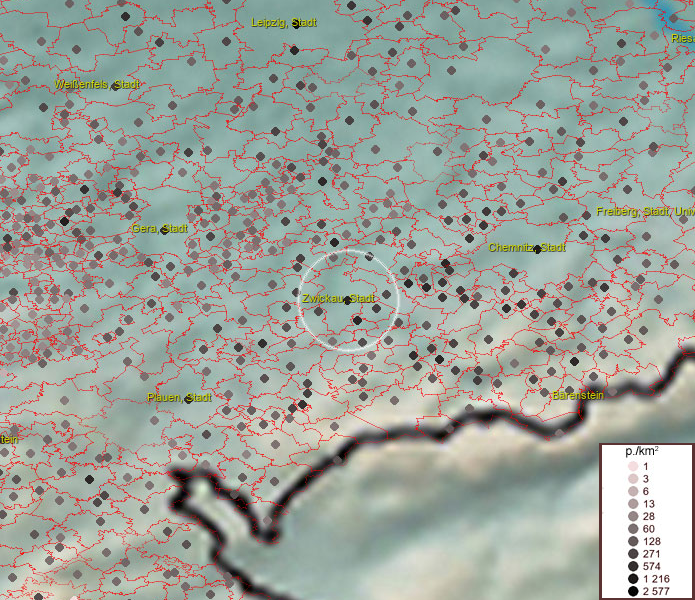Select the legend swatch for 6
695x600 pixels.
633,491
